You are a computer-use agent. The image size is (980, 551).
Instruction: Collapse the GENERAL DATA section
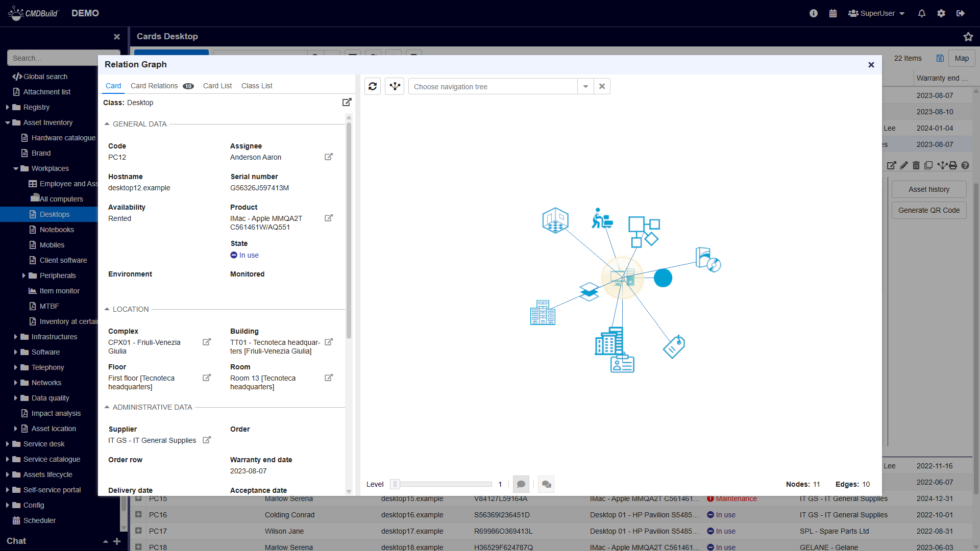tap(107, 124)
